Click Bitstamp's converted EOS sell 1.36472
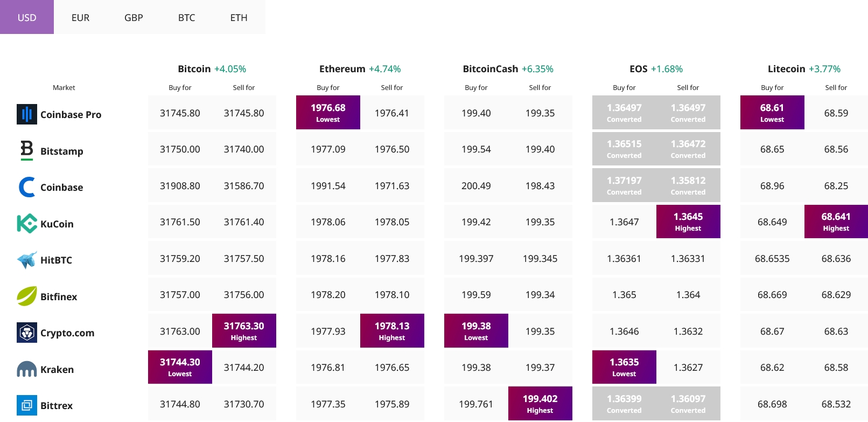Screen dimensions: 868x422 click(x=688, y=149)
